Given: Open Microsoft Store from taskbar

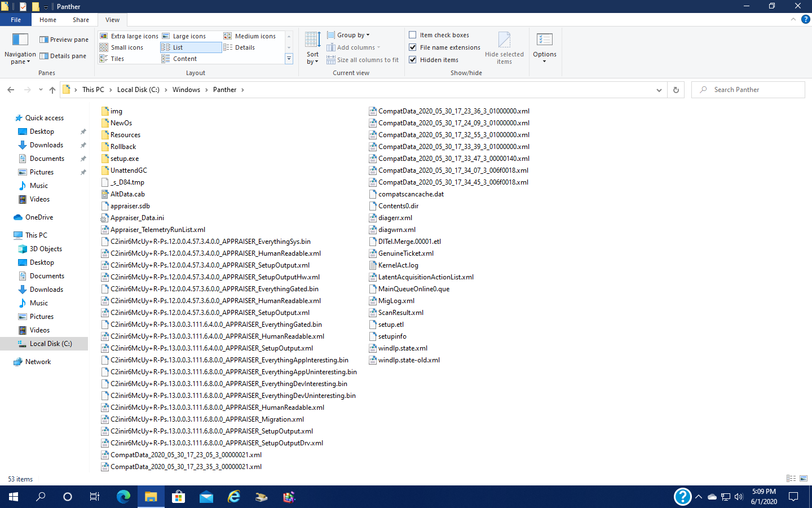Looking at the screenshot, I should (x=179, y=497).
